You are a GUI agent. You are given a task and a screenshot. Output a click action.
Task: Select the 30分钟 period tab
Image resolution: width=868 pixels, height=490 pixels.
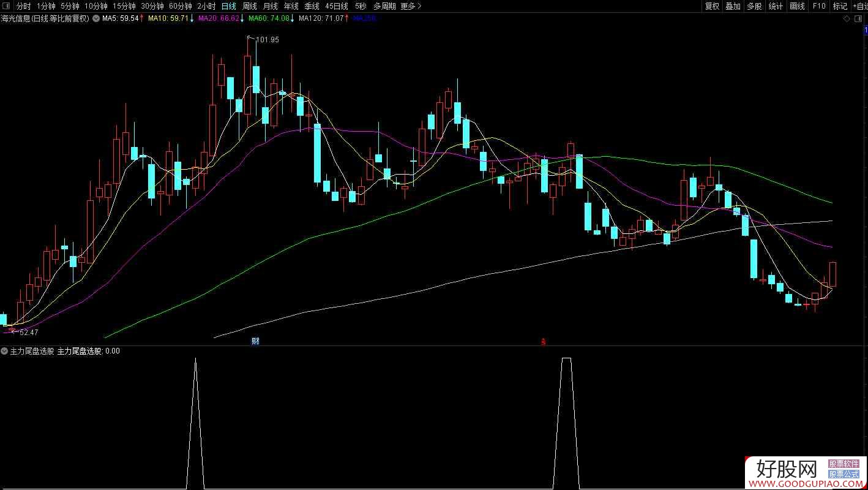point(152,6)
